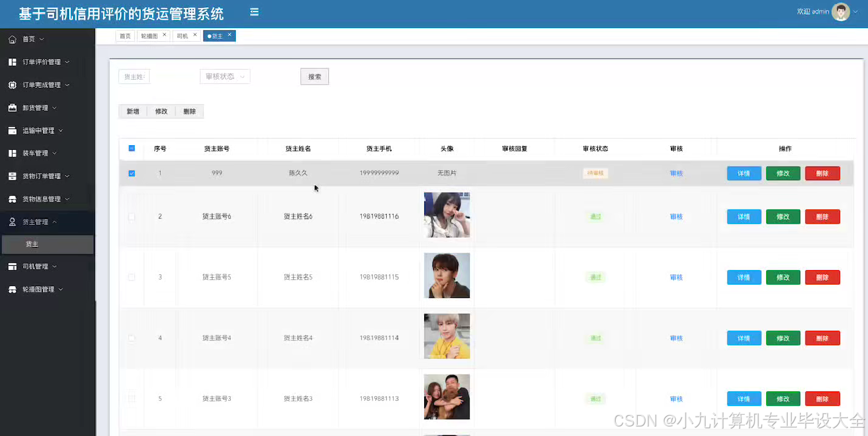Check the checkbox for 货主账号5 row
The width and height of the screenshot is (868, 436).
click(x=132, y=277)
